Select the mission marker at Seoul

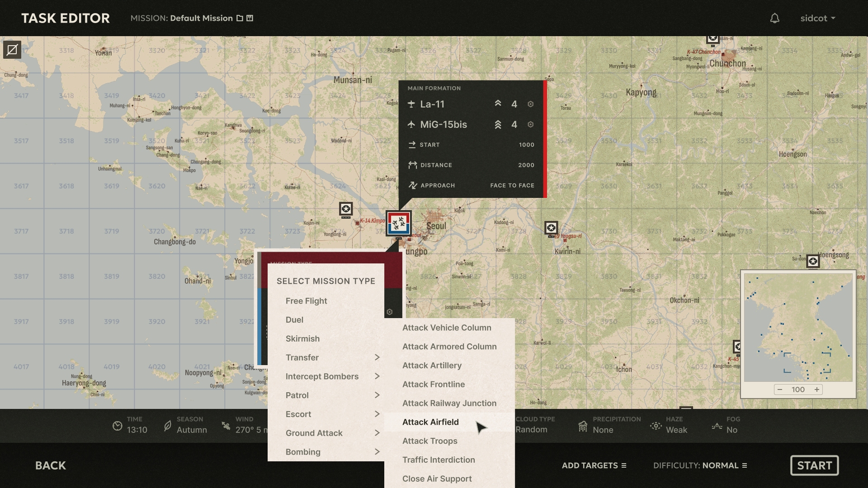(399, 223)
